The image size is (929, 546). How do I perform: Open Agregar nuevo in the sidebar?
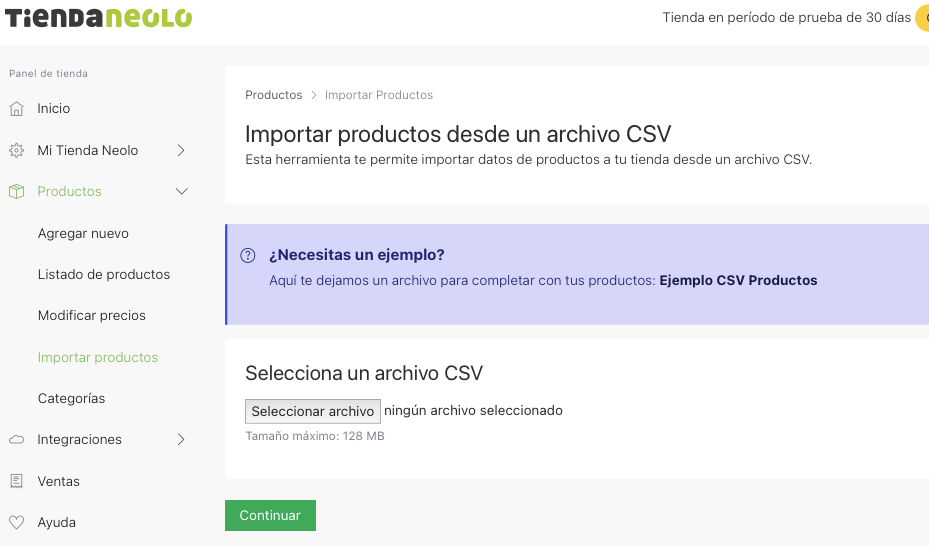coord(83,234)
